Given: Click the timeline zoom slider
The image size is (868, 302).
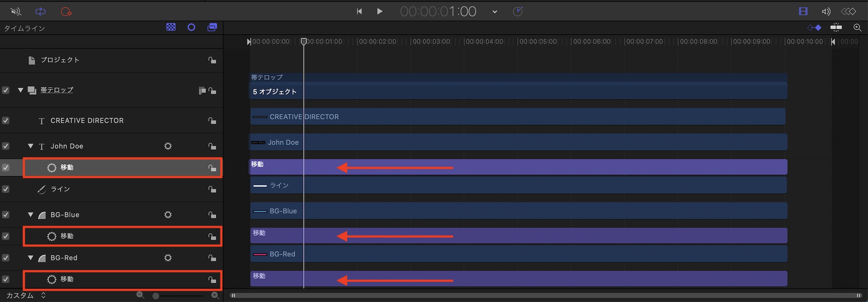Looking at the screenshot, I should click(178, 296).
